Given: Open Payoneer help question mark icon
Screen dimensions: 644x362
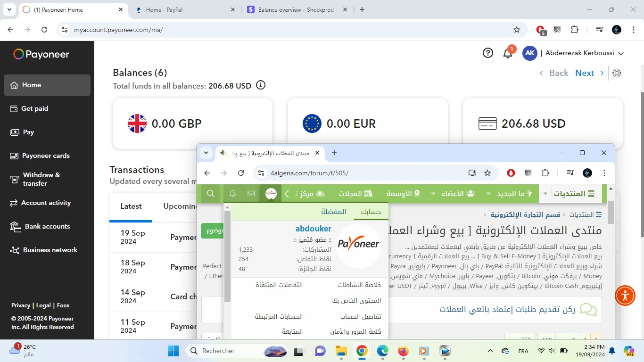Looking at the screenshot, I should coord(488,53).
